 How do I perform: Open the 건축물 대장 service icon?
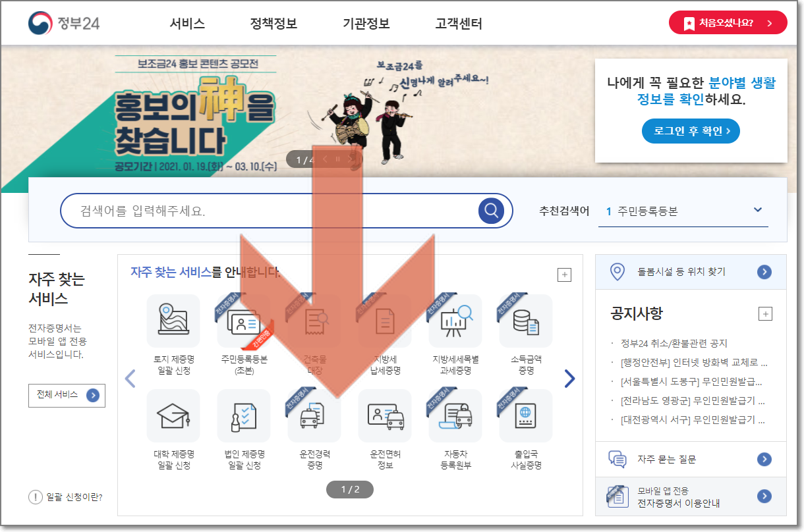click(314, 321)
